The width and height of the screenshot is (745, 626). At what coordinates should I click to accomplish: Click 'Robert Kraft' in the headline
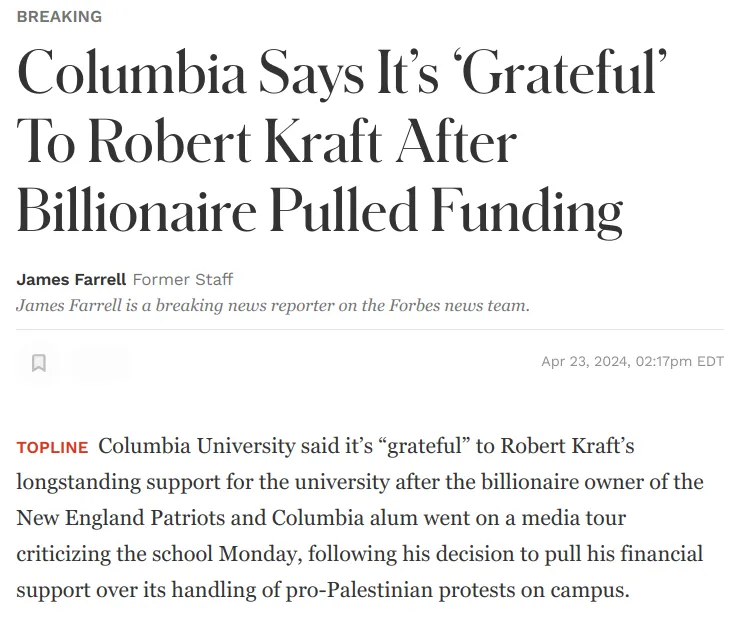point(236,141)
